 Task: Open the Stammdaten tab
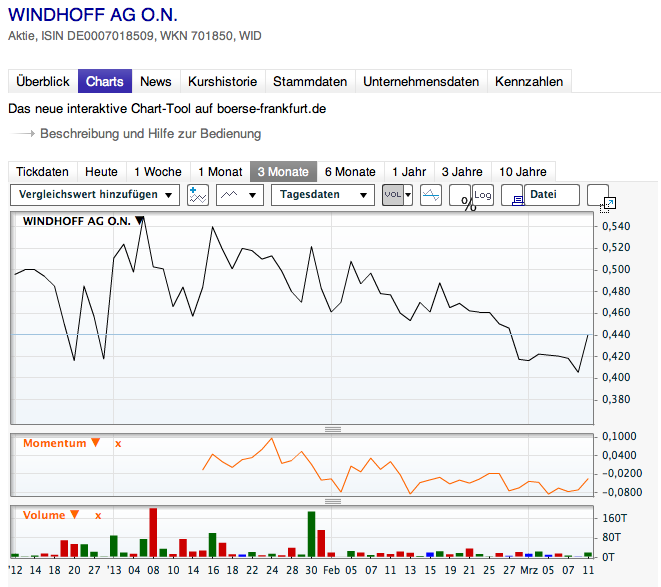pos(310,81)
